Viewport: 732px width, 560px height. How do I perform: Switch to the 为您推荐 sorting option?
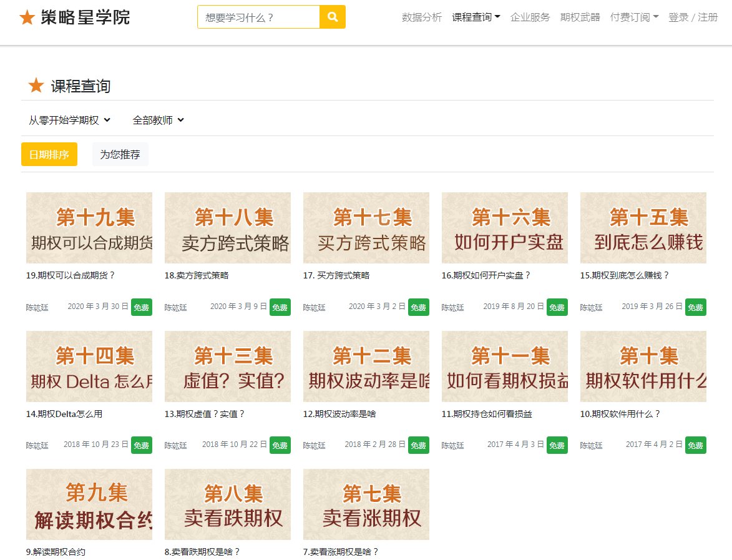120,154
